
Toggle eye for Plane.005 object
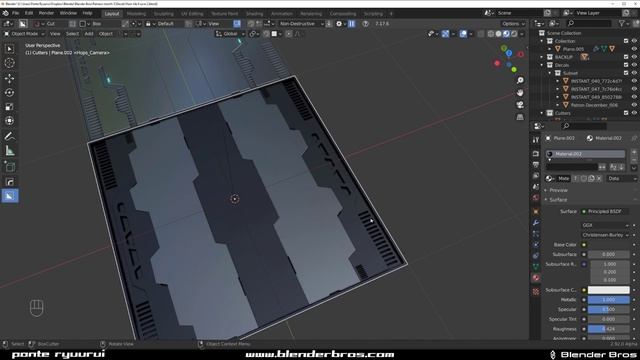tap(634, 49)
